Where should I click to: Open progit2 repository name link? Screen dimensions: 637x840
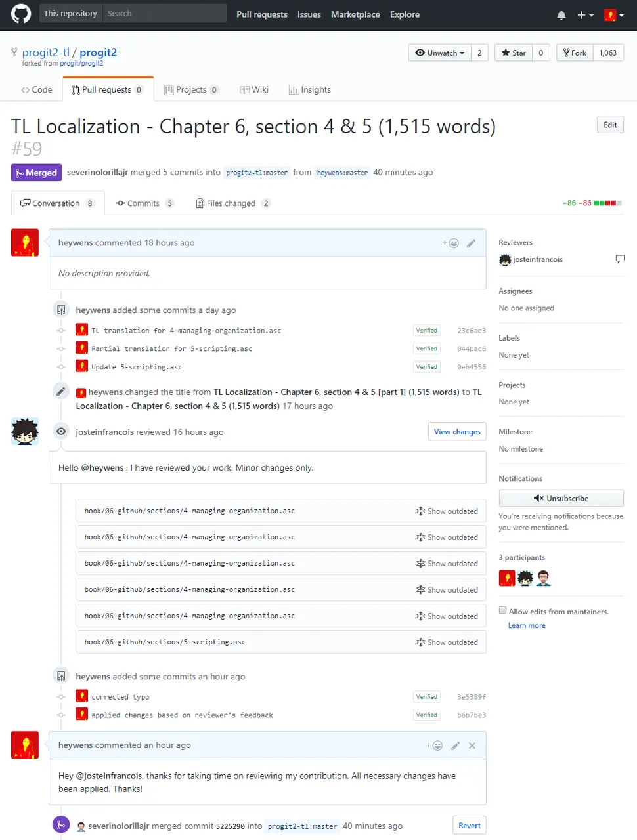pyautogui.click(x=99, y=52)
